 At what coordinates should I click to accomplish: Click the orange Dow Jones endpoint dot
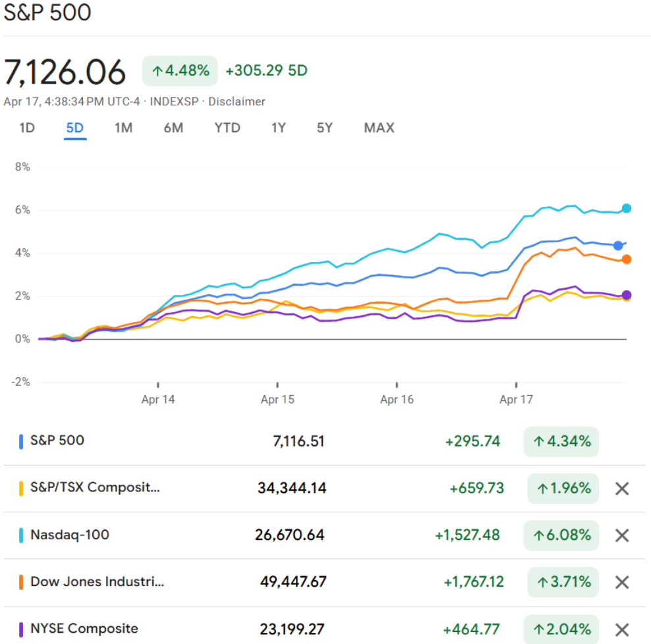[x=626, y=259]
